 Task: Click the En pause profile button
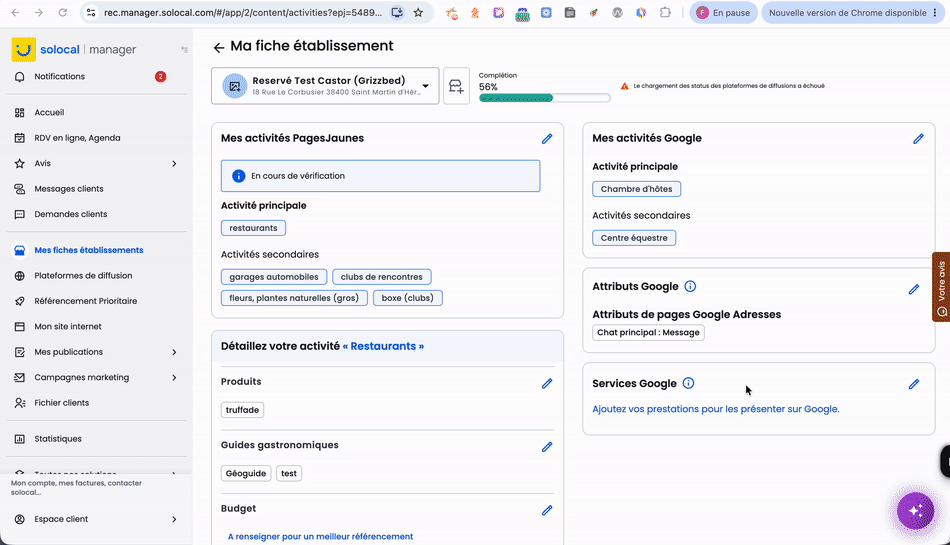click(x=723, y=13)
